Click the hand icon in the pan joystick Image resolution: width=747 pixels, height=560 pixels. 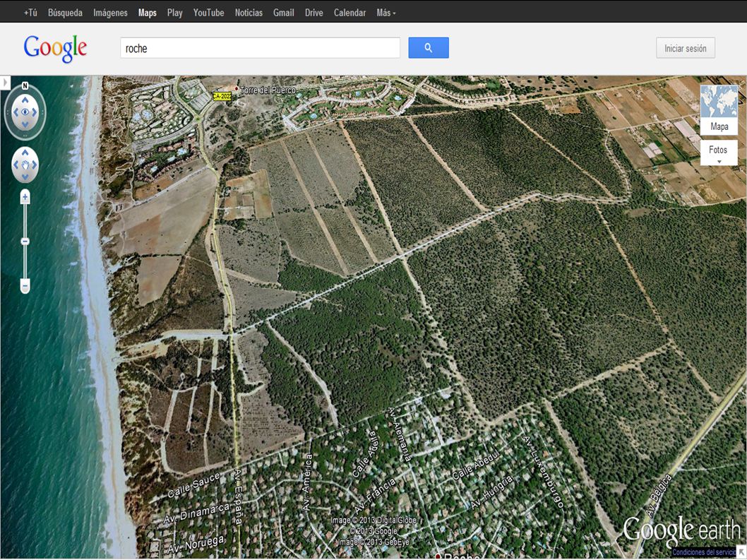click(x=25, y=165)
